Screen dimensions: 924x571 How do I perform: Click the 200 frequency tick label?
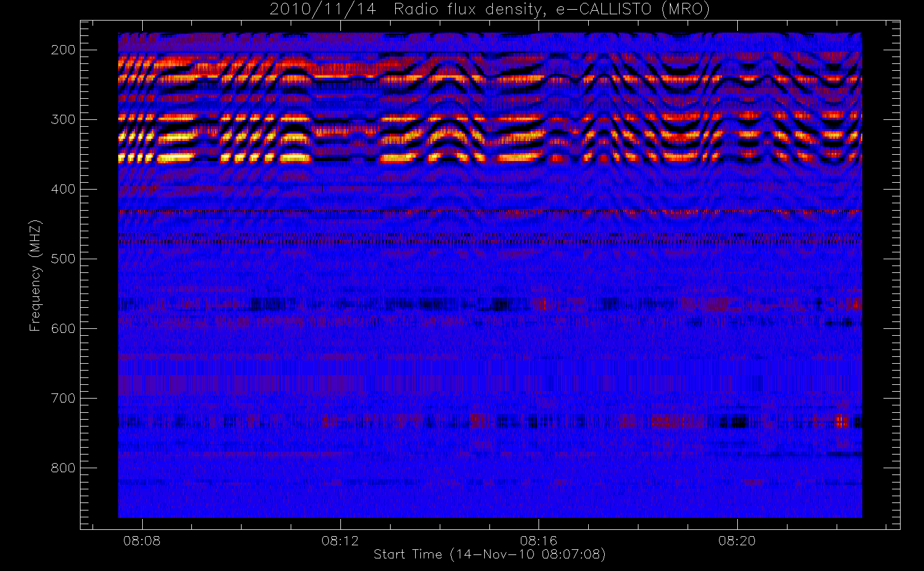[63, 50]
